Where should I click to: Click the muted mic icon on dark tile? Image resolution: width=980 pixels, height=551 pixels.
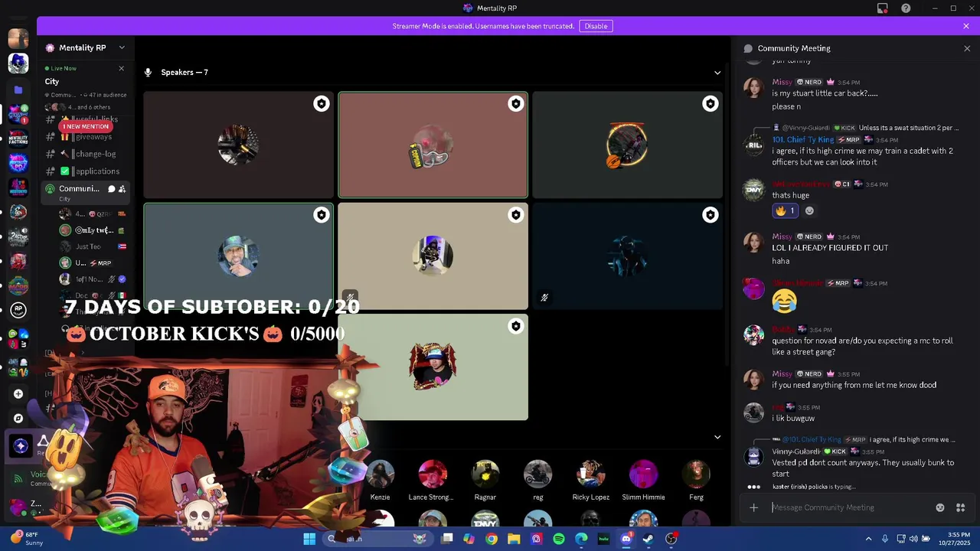click(x=544, y=297)
